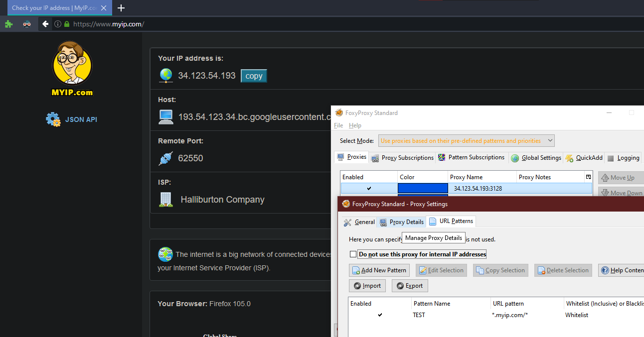Select ISP text Halliburton Company
644x337 pixels.
click(x=222, y=200)
